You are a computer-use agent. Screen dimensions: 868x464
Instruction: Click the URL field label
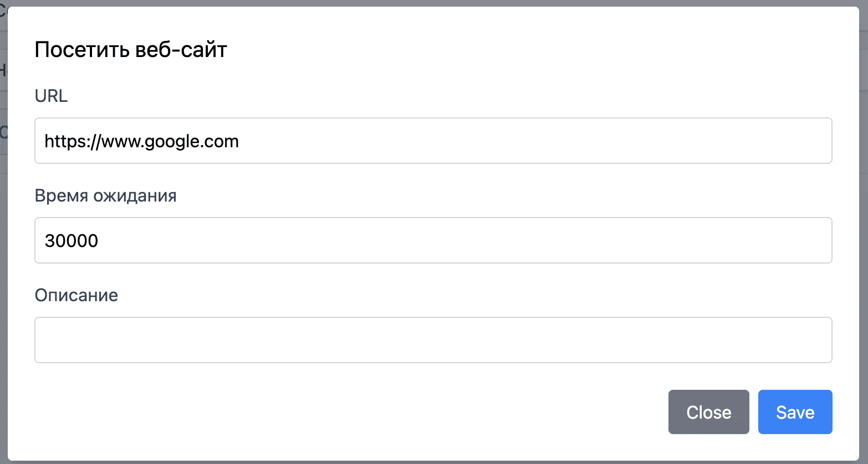(x=51, y=96)
